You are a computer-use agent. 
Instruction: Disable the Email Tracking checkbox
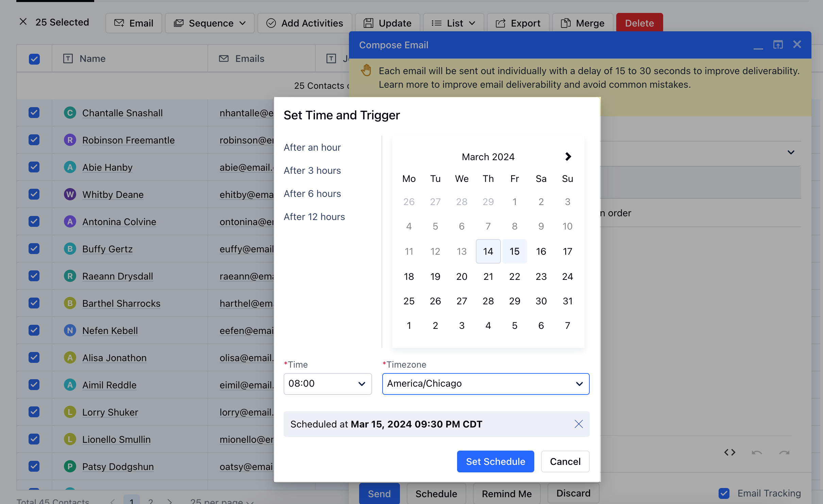724,493
